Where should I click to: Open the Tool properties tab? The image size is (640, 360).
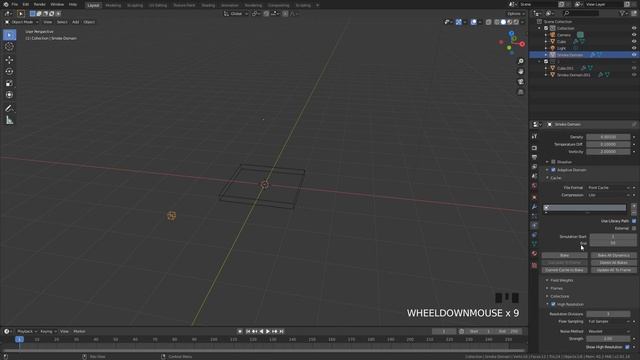[x=534, y=136]
